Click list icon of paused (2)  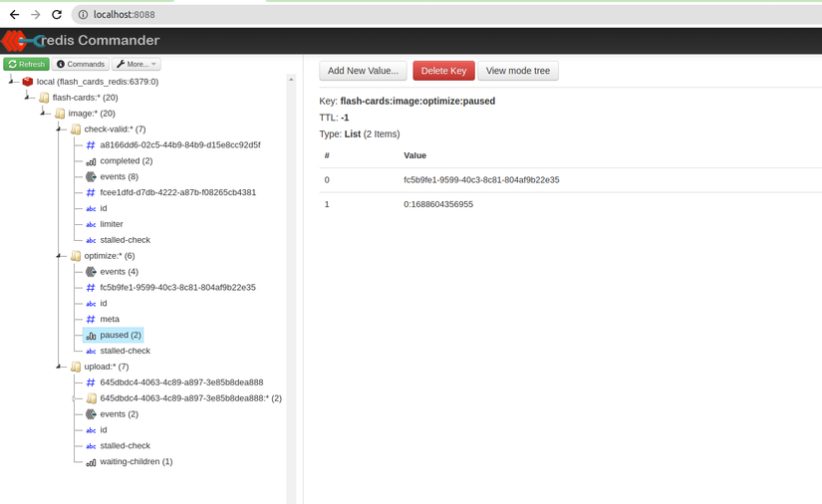(91, 336)
